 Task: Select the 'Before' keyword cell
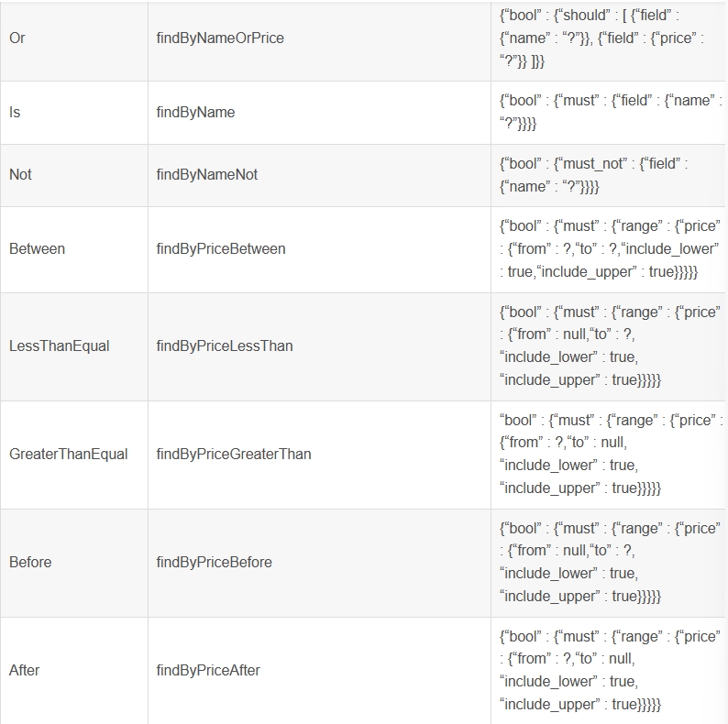[30, 562]
